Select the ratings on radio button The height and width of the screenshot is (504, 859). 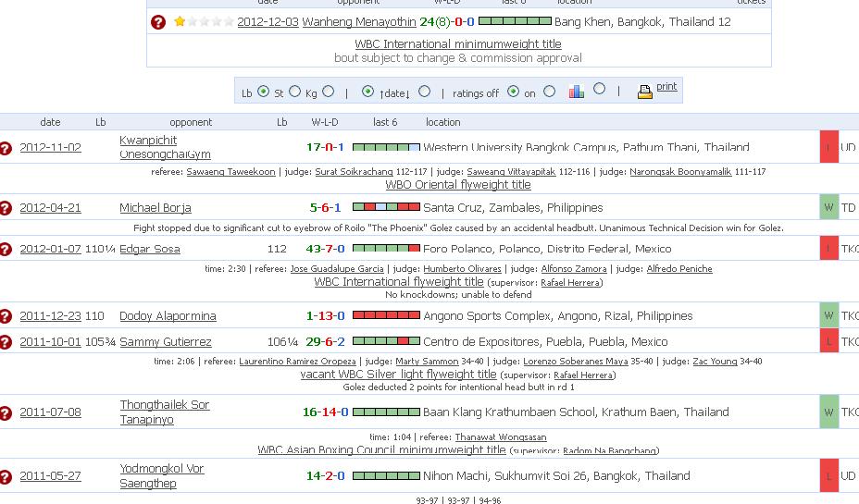pos(550,92)
